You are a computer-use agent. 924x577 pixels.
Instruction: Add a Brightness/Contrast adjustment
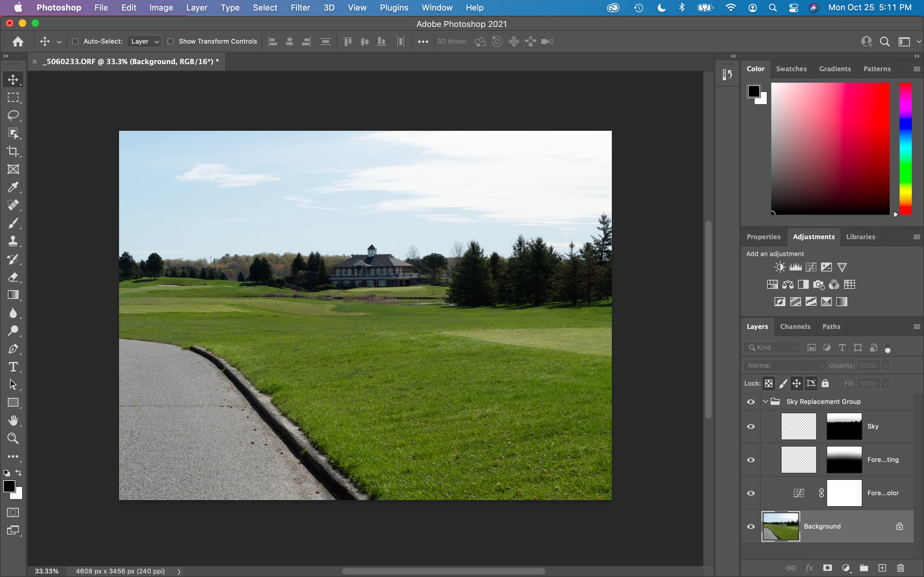pos(780,267)
